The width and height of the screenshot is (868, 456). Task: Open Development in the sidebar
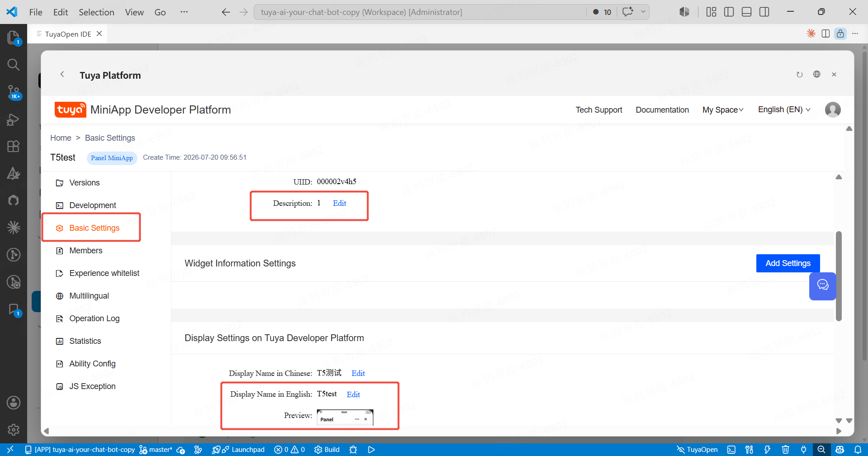93,205
